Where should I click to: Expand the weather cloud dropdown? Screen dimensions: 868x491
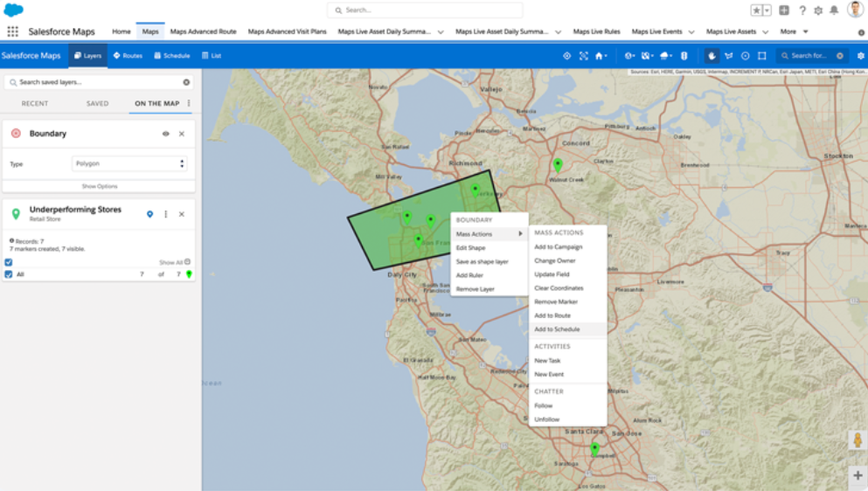click(x=666, y=55)
